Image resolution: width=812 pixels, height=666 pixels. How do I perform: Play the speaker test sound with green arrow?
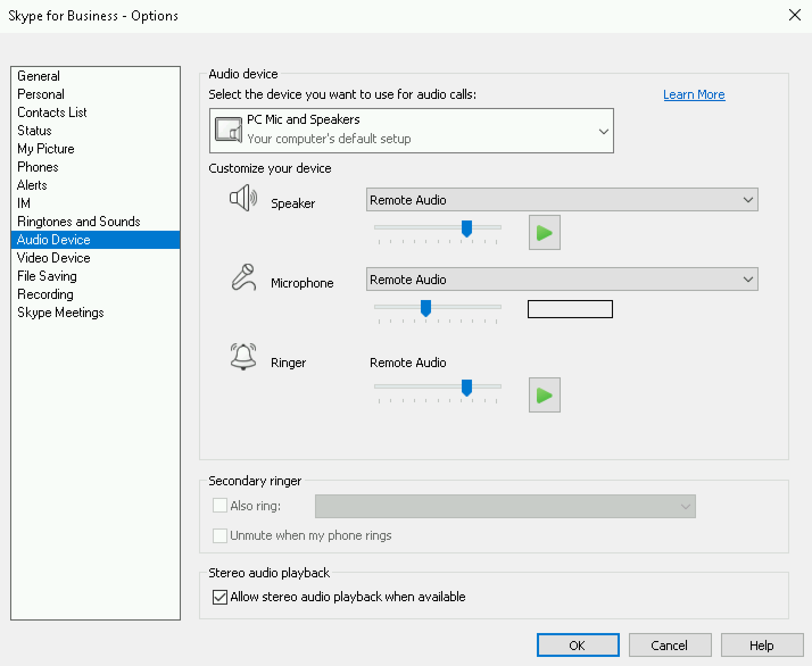point(544,232)
